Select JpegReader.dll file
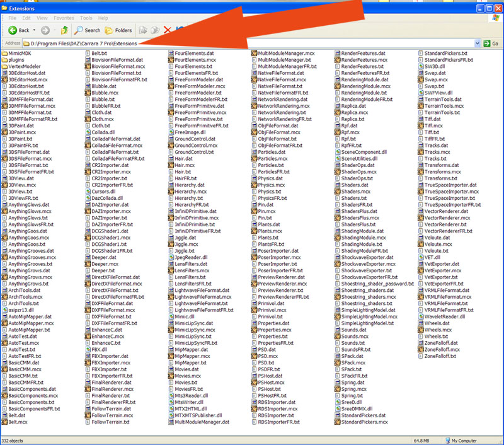The image size is (504, 445). click(188, 258)
